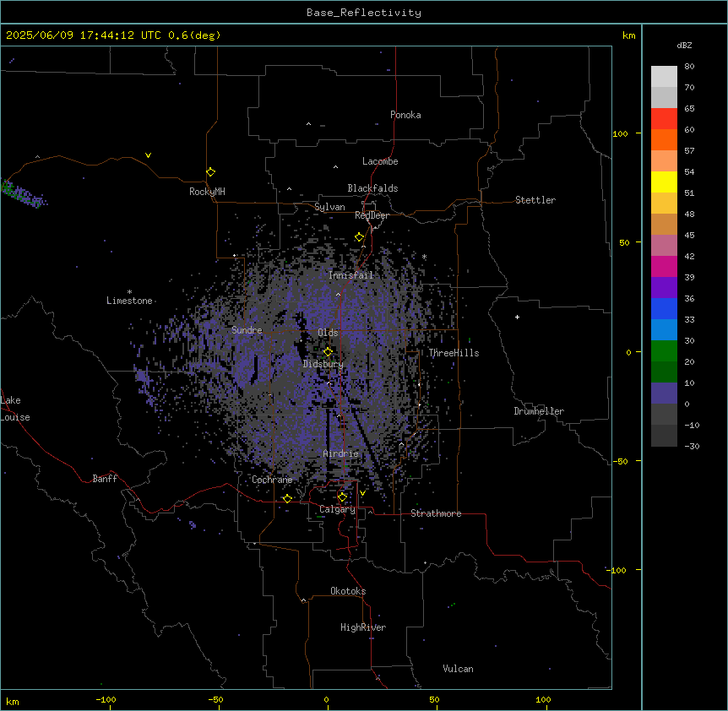
Task: Click the km label at bottom left
Action: pos(13,701)
